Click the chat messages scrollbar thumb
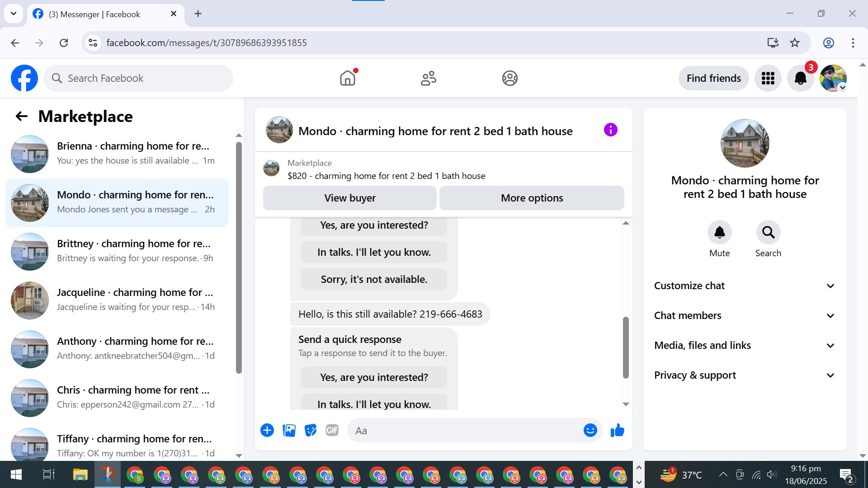868x488 pixels. [626, 347]
